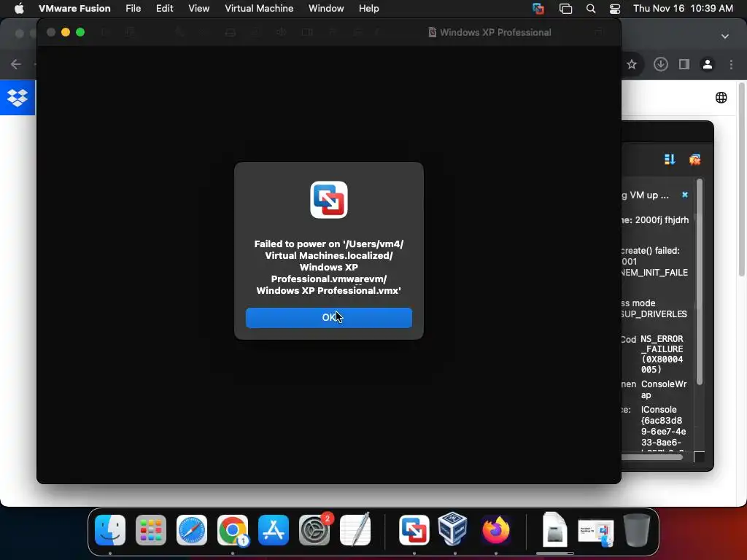Click the date and time in menu bar
Screen dimensions: 747x560
tap(683, 8)
